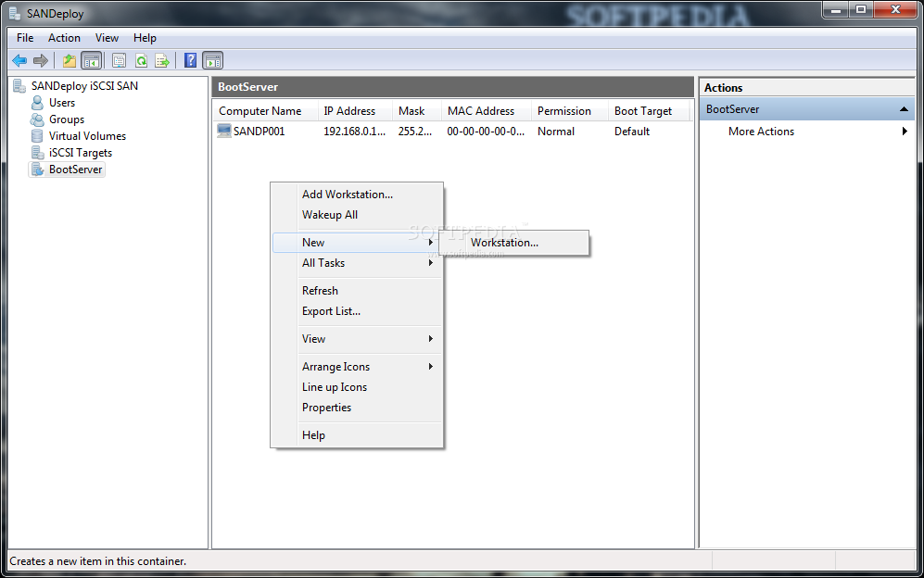Click the gray Forward arrow toolbar icon
Viewport: 924px width, 578px height.
(x=41, y=60)
